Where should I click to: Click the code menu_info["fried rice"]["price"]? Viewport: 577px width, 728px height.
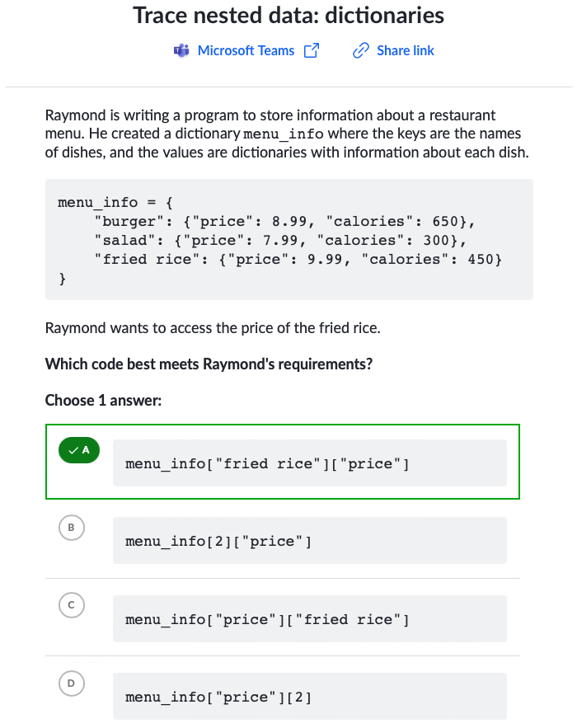pyautogui.click(x=267, y=464)
